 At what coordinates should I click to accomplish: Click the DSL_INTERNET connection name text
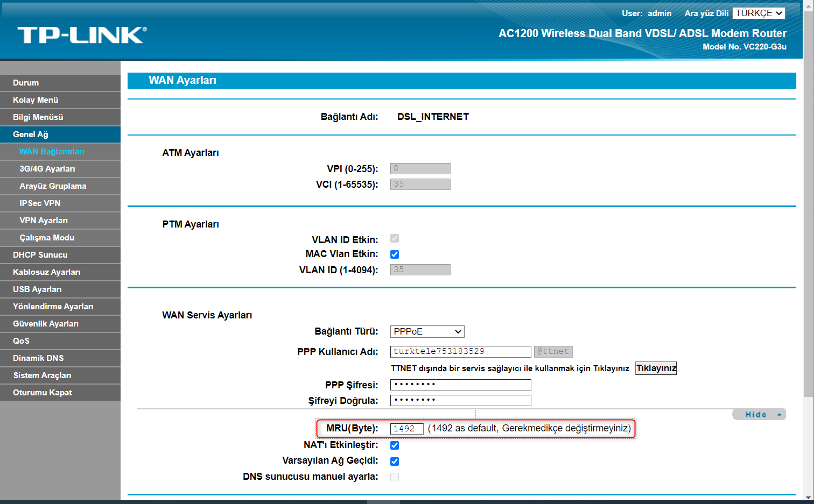(x=433, y=117)
